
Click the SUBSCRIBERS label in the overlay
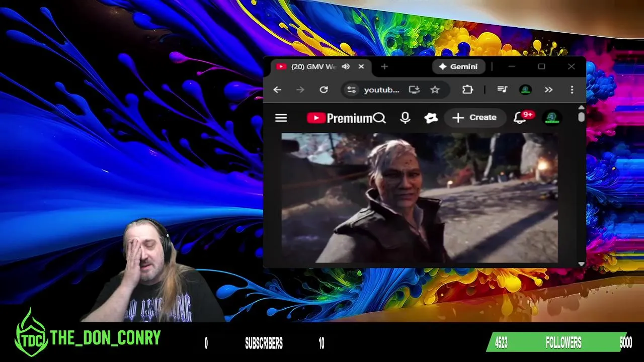coord(264,343)
